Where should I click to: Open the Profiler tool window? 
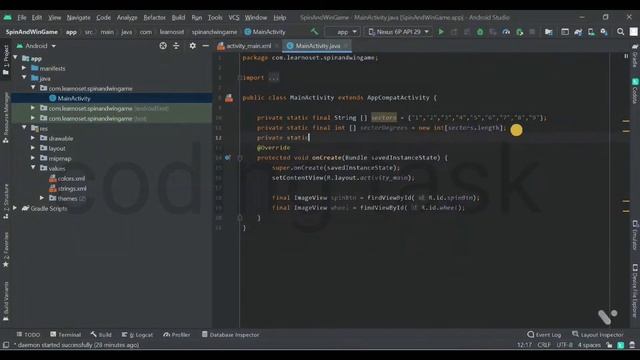[176, 335]
